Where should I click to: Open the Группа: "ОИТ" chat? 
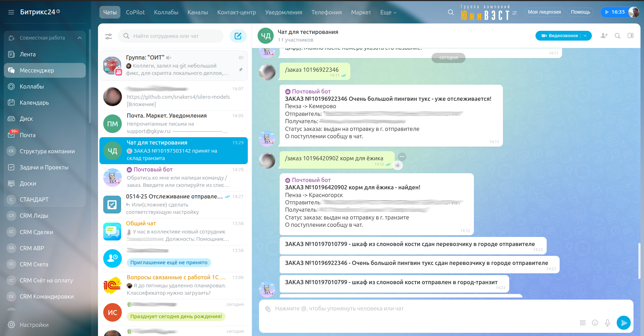[174, 65]
